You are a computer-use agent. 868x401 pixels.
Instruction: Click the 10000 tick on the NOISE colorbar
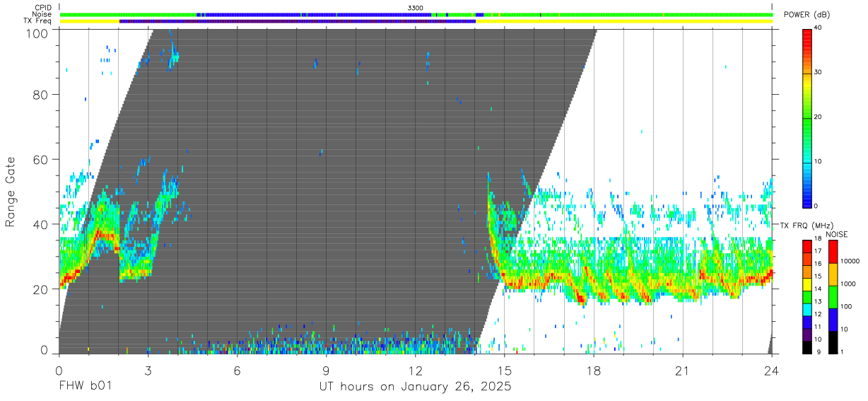pyautogui.click(x=850, y=260)
